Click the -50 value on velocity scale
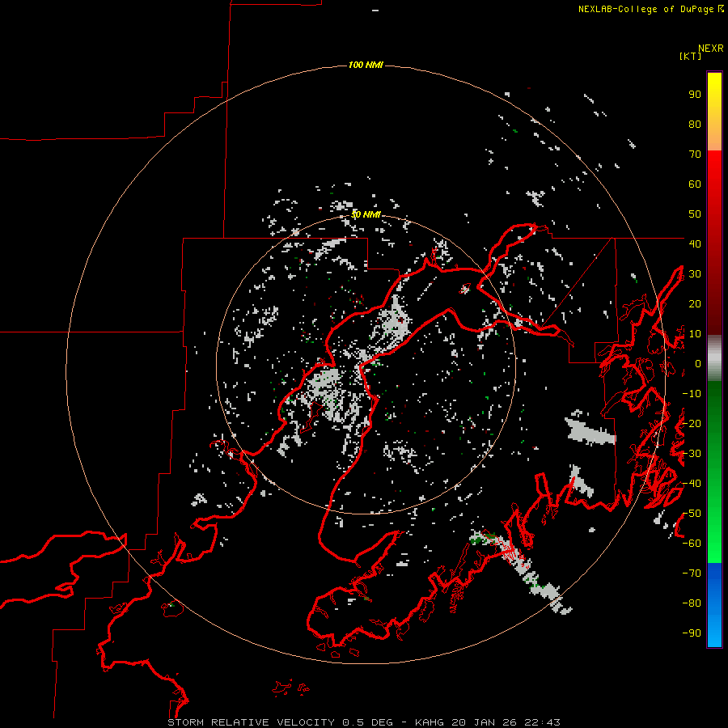 tap(692, 514)
